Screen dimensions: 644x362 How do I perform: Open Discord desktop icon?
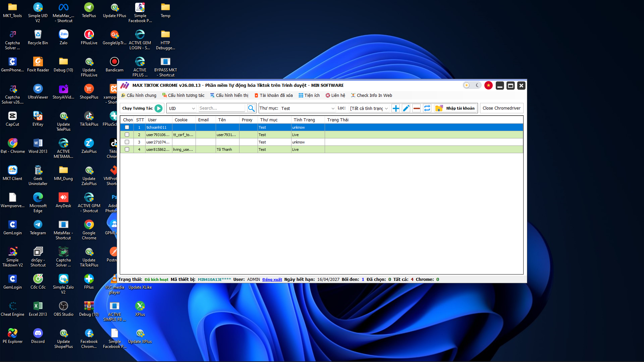[x=38, y=336]
